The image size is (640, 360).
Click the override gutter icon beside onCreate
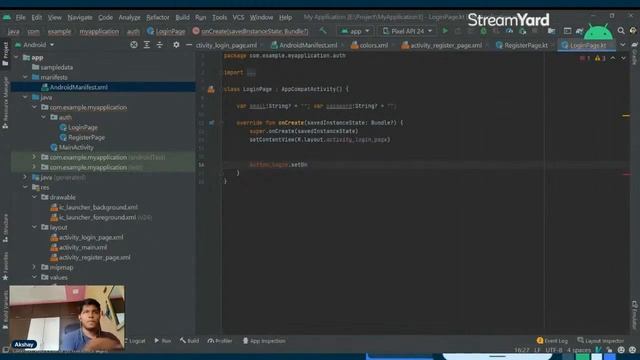211,122
